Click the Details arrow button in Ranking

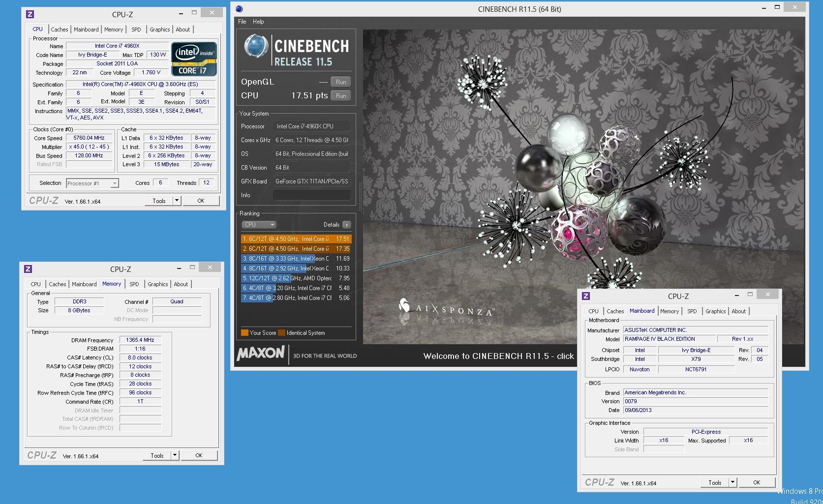pyautogui.click(x=347, y=225)
